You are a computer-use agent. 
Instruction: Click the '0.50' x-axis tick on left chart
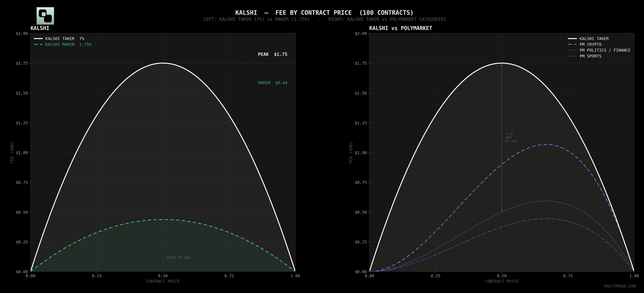pyautogui.click(x=163, y=276)
